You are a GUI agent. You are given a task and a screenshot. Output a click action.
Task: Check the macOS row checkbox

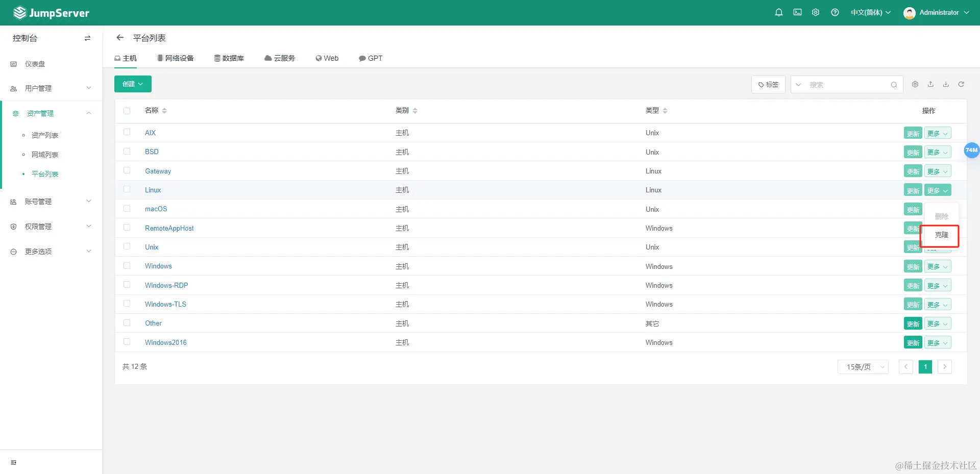(127, 209)
